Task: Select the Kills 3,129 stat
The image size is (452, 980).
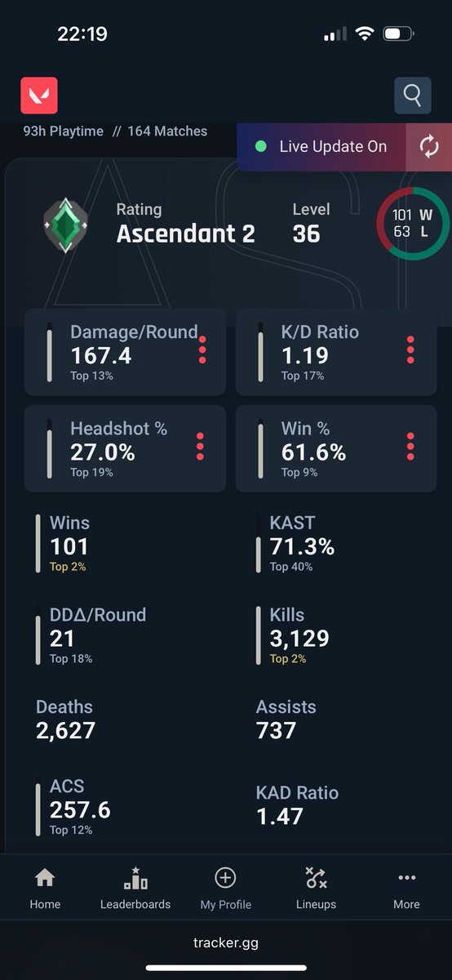Action: tap(293, 635)
